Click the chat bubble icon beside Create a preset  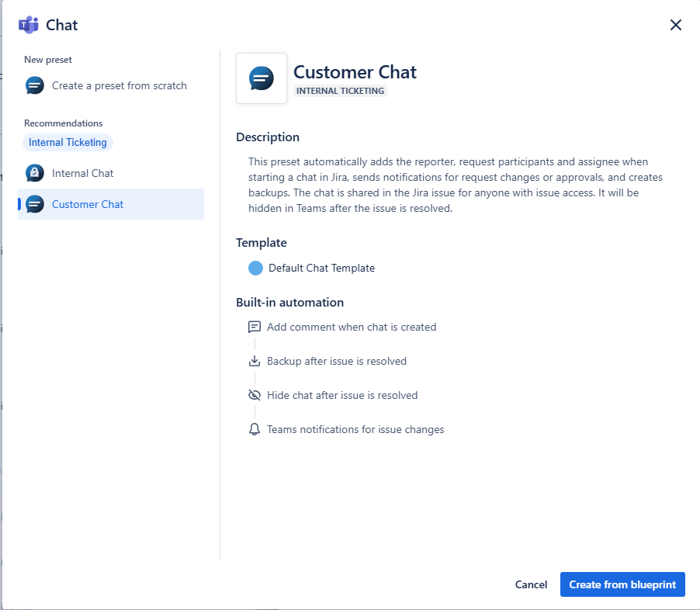34,86
